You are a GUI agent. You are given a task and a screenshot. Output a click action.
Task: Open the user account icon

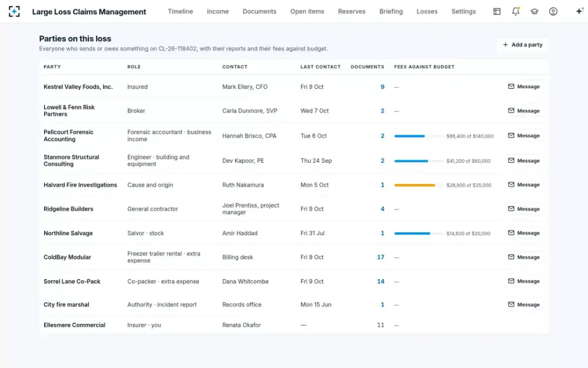point(553,11)
